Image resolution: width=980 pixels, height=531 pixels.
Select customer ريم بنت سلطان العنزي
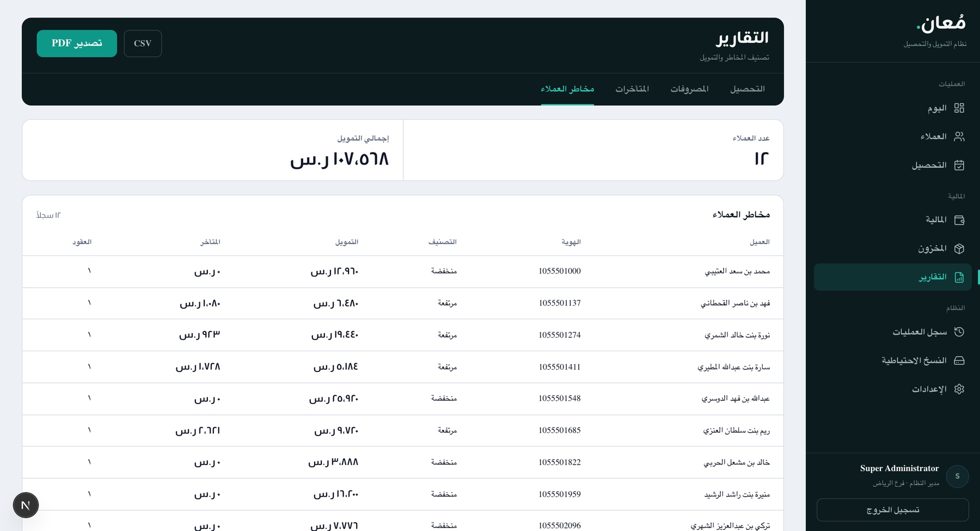[x=736, y=431]
